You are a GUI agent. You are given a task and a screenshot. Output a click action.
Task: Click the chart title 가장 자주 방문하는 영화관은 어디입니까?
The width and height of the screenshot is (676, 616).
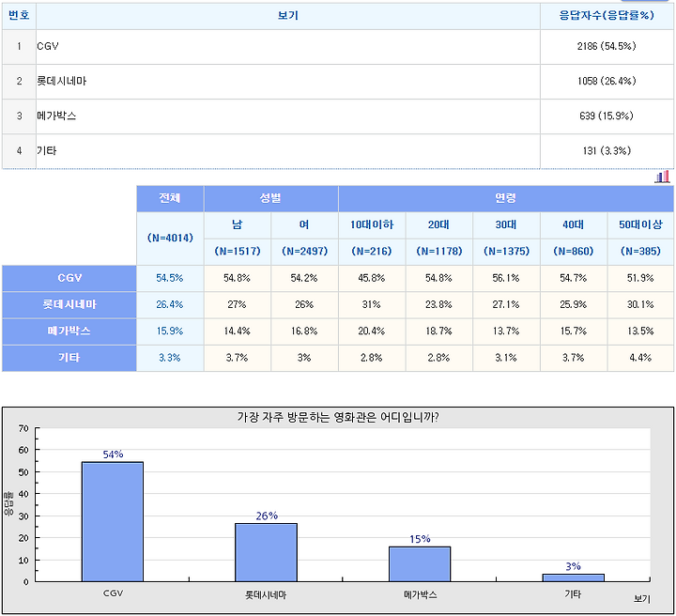[x=338, y=417]
